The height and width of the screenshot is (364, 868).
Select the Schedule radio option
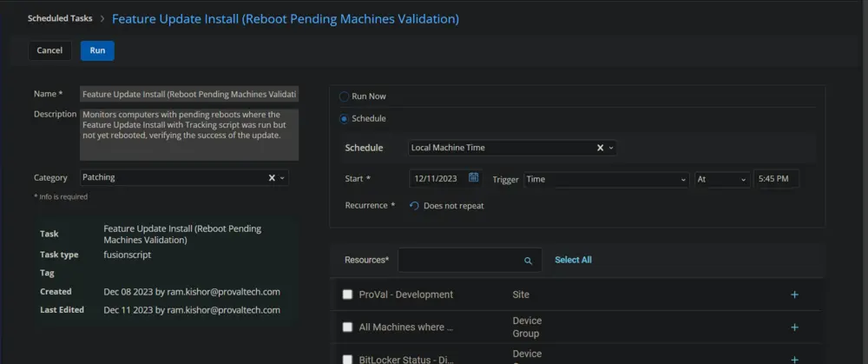tap(345, 118)
